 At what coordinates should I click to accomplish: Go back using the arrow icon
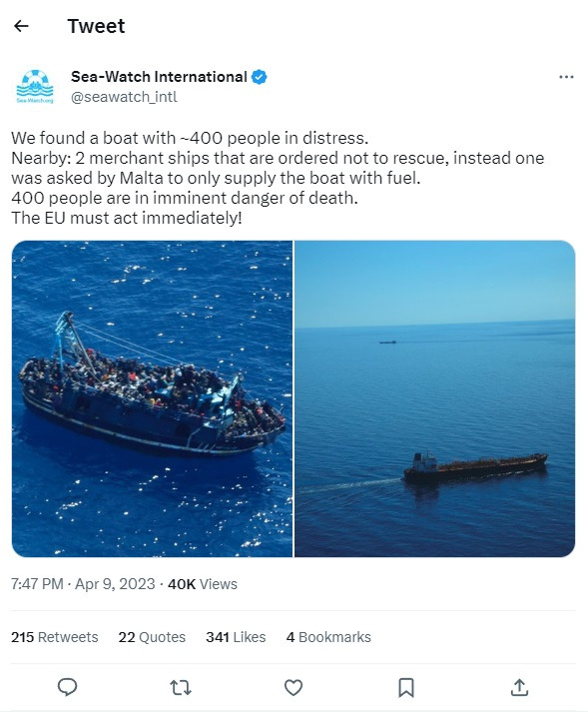click(x=21, y=26)
